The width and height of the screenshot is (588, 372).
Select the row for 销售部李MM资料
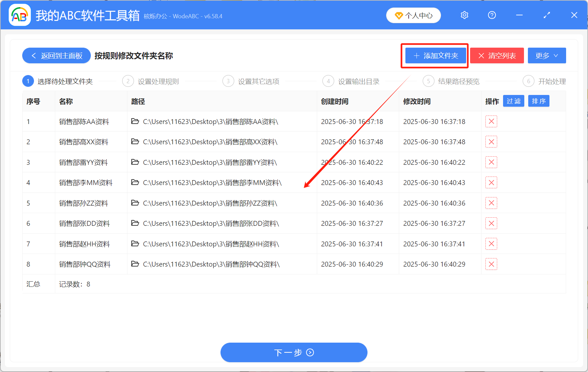click(229, 182)
